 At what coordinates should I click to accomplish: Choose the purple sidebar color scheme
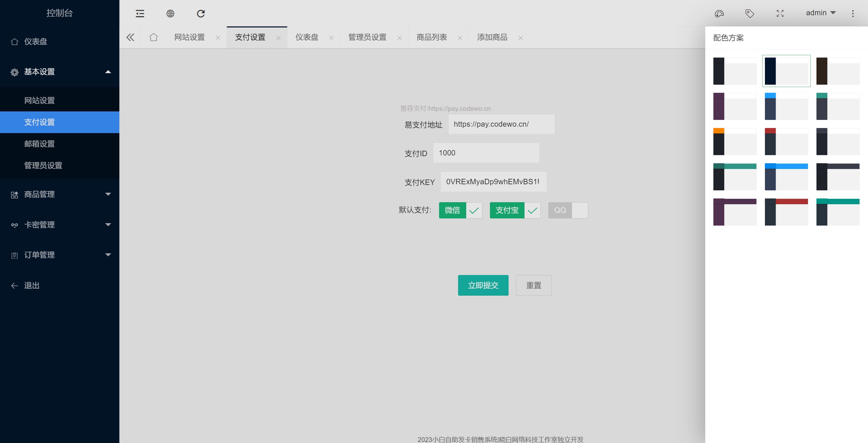pos(735,106)
